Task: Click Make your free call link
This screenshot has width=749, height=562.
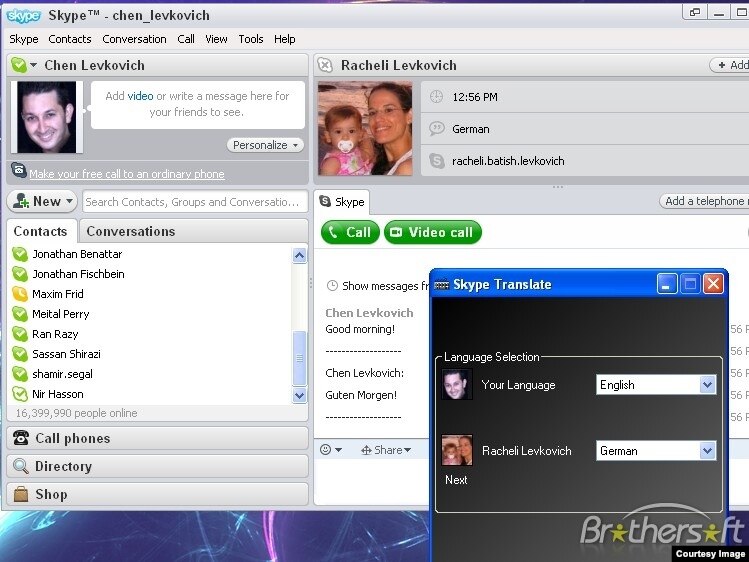Action: (127, 174)
